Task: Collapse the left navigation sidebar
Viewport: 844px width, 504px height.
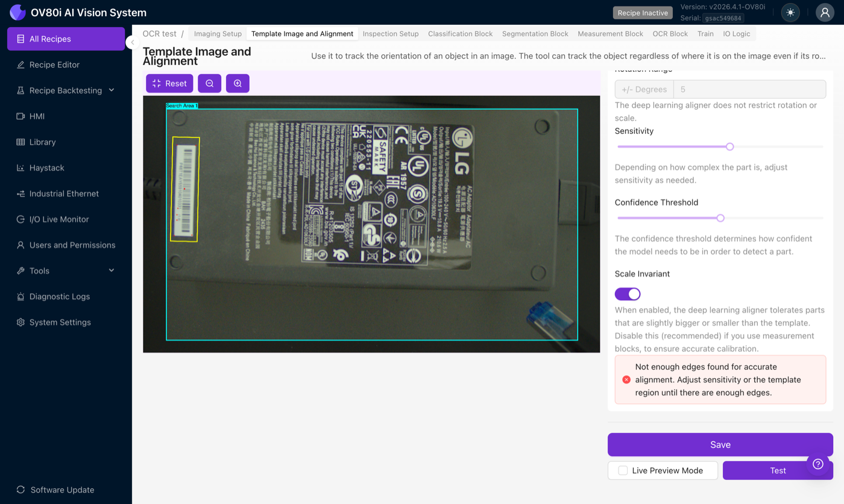Action: pos(133,42)
